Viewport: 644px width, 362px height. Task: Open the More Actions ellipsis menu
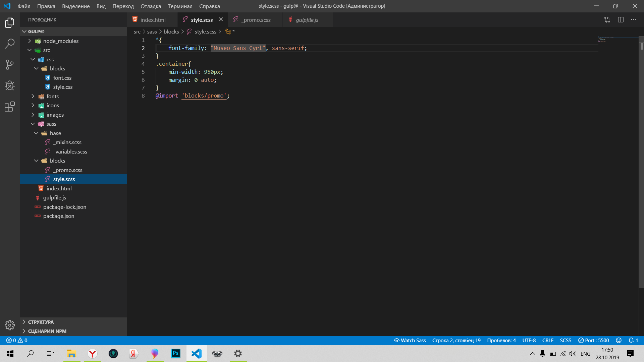pos(633,20)
